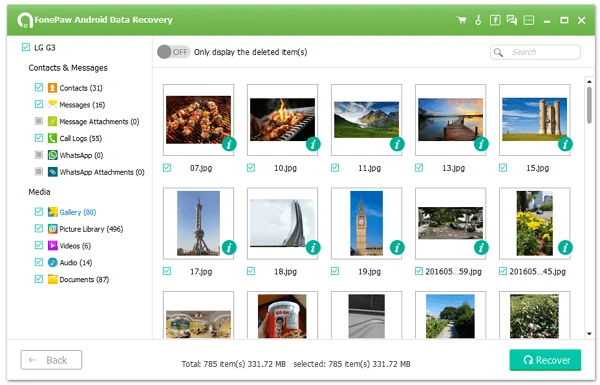Click the scrollbar down arrow
This screenshot has width=600, height=385.
589,334
